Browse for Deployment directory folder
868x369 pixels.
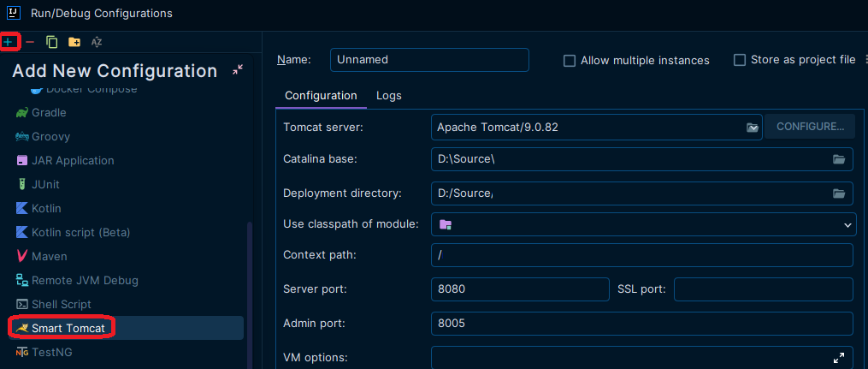839,193
